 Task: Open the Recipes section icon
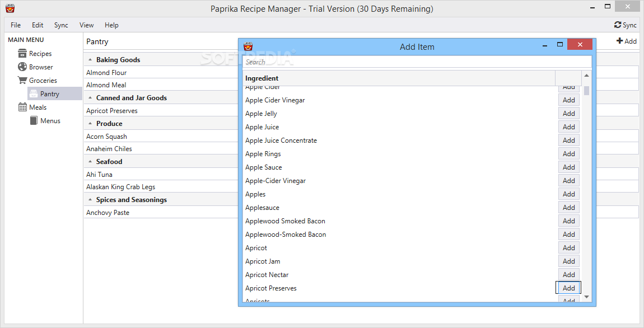tap(22, 53)
